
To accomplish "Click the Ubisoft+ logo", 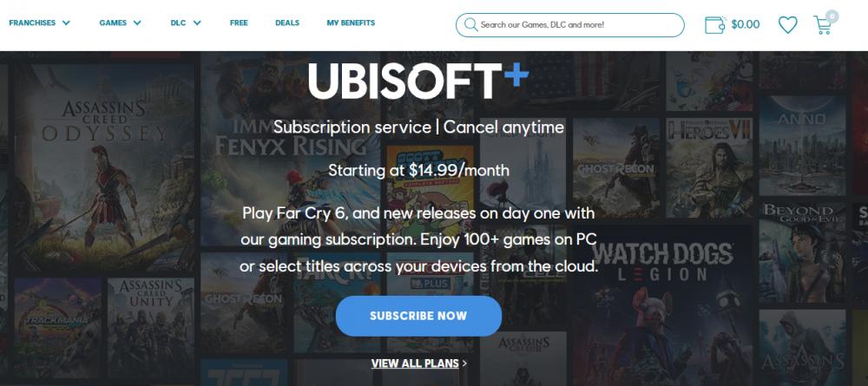I will pos(418,81).
